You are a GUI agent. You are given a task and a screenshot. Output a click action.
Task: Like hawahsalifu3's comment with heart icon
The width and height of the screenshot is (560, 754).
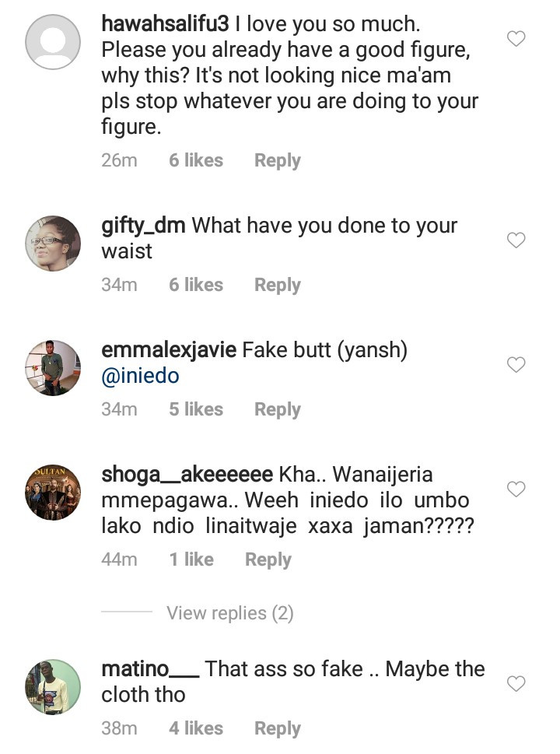click(516, 38)
